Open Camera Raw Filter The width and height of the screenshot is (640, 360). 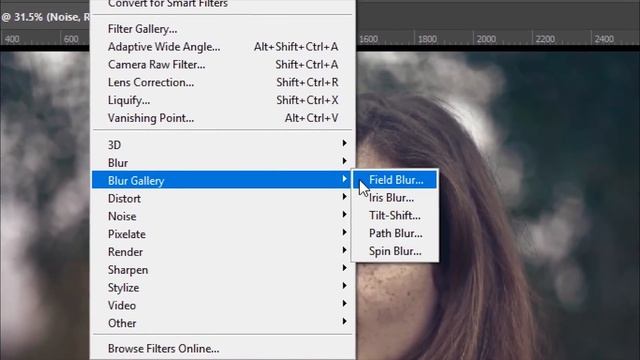pyautogui.click(x=222, y=64)
